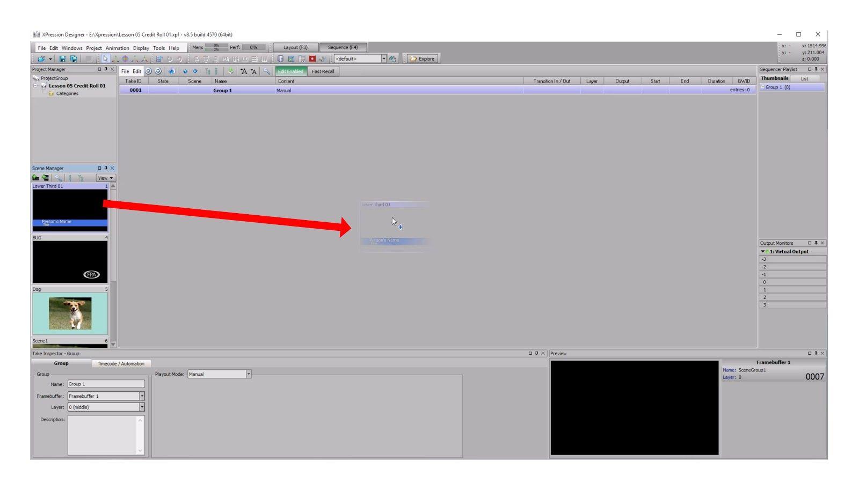The image size is (859, 504).
Task: Select the Lower Third 01 scene thumbnail
Action: coord(70,210)
